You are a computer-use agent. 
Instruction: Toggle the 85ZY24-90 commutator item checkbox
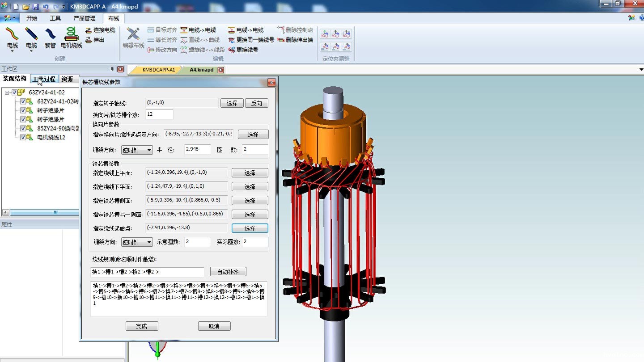click(x=23, y=128)
